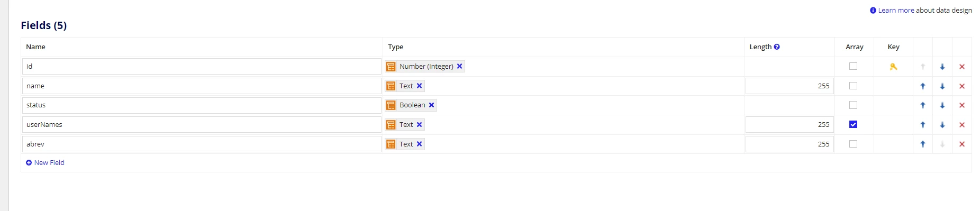Remove the Number (Integer) type from id
Screen dimensions: 980x211
[460, 66]
